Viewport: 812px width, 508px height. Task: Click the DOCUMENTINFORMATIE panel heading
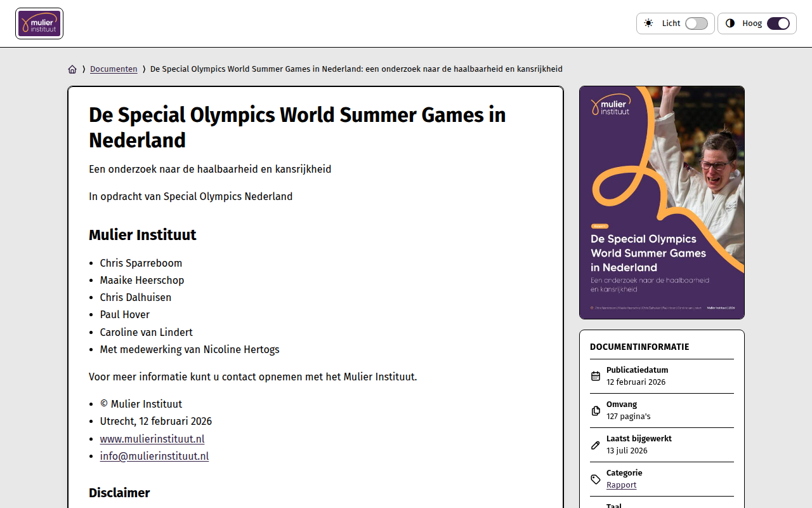point(639,347)
